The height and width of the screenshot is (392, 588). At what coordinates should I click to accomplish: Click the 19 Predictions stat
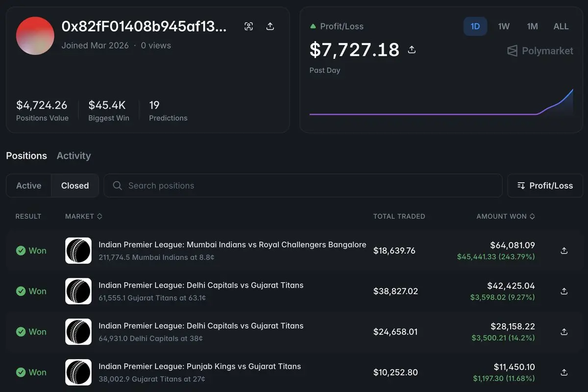[154, 105]
